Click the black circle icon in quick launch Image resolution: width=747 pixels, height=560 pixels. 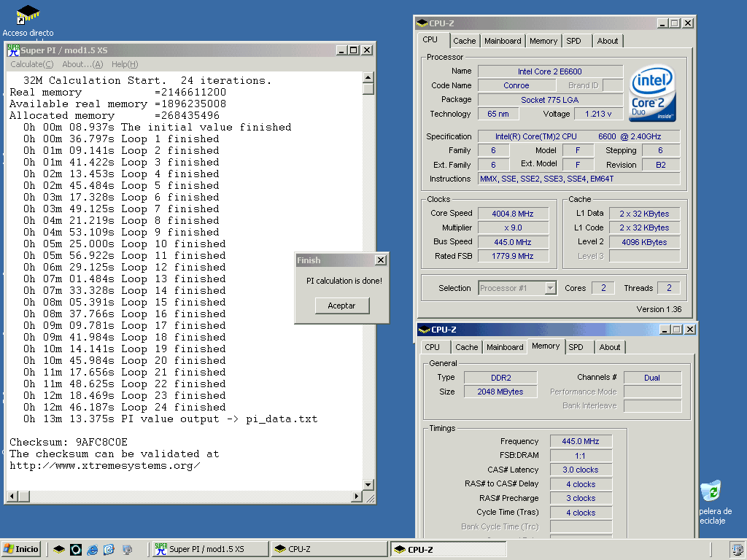click(x=75, y=549)
